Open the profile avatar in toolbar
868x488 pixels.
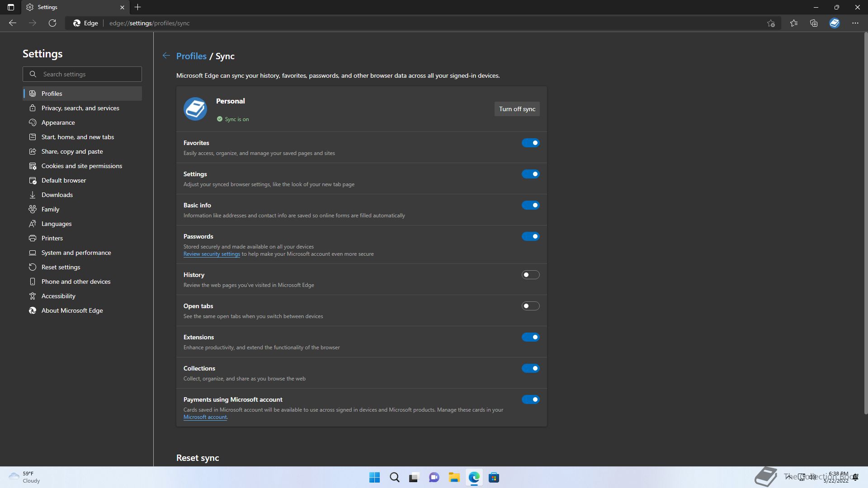(x=835, y=23)
